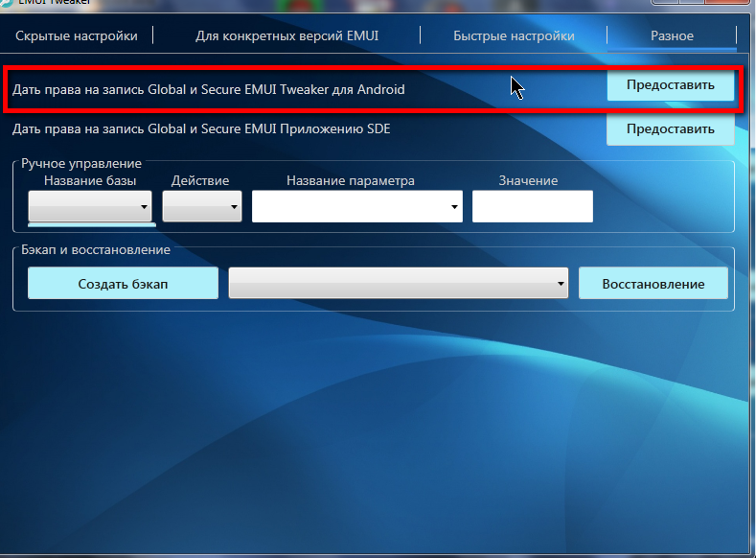
Task: Click the EMUI Tweaker title bar icon
Action: point(6,3)
